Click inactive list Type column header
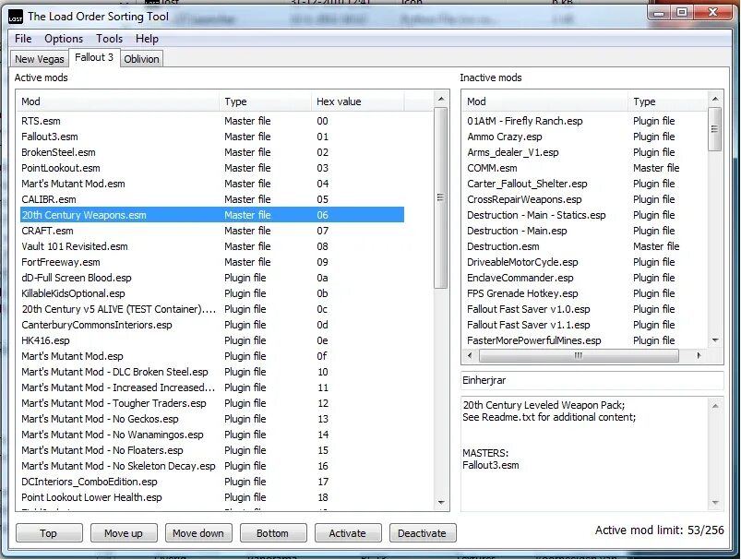The width and height of the screenshot is (741, 560). coord(668,101)
